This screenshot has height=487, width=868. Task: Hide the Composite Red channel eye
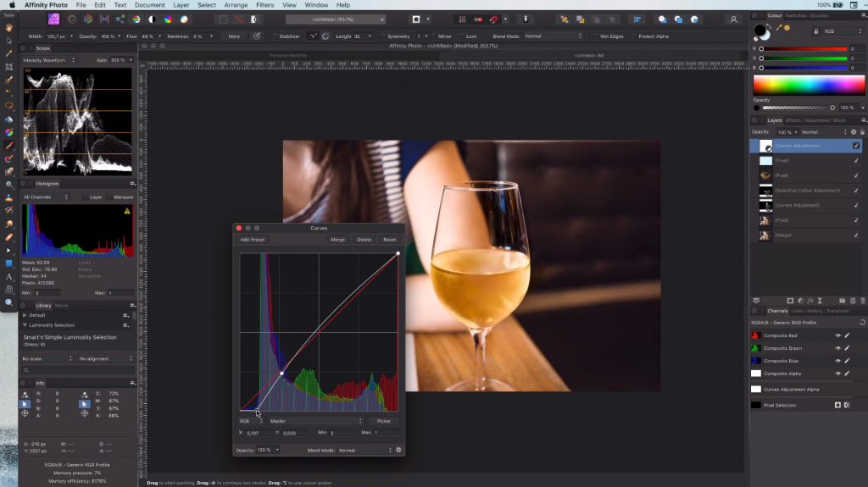837,335
